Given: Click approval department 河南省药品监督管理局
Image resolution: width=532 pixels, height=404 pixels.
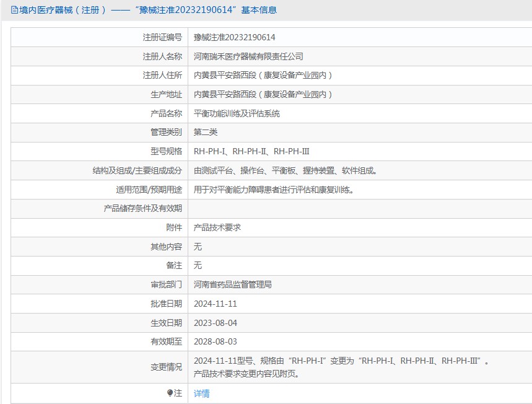Looking at the screenshot, I should point(232,284).
